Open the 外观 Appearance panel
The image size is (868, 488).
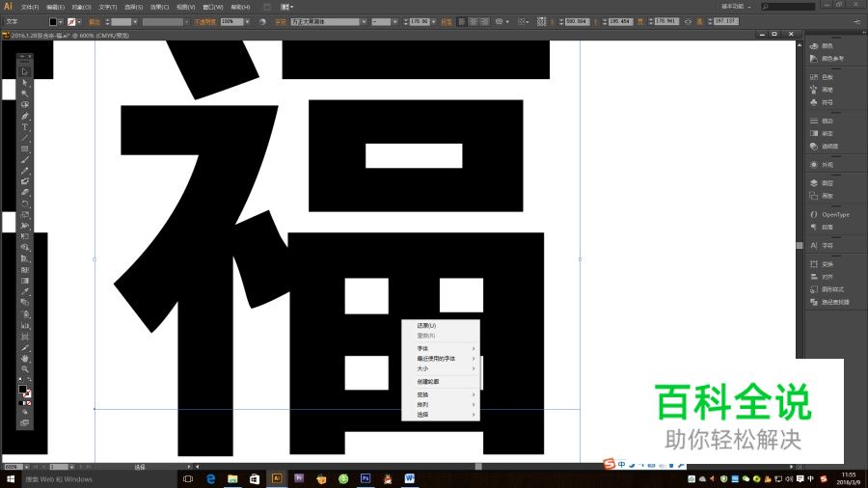(822, 165)
